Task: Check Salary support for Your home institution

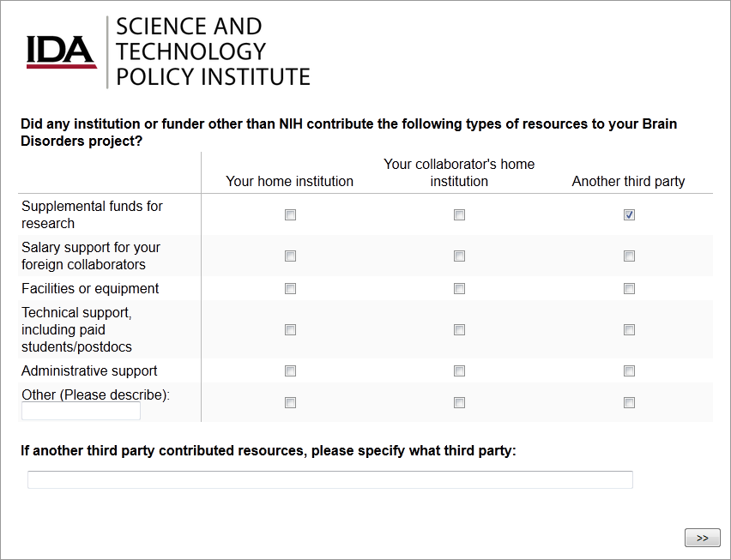Action: click(290, 256)
